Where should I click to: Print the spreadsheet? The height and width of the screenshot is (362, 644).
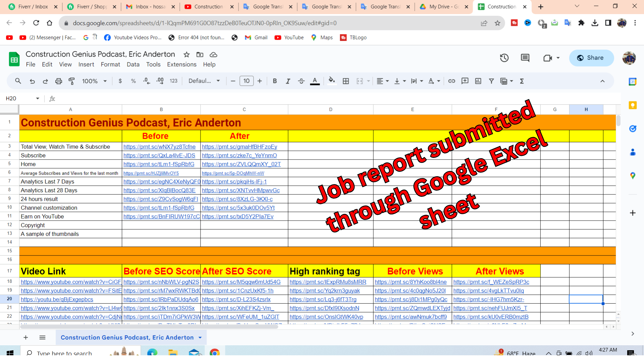(59, 81)
